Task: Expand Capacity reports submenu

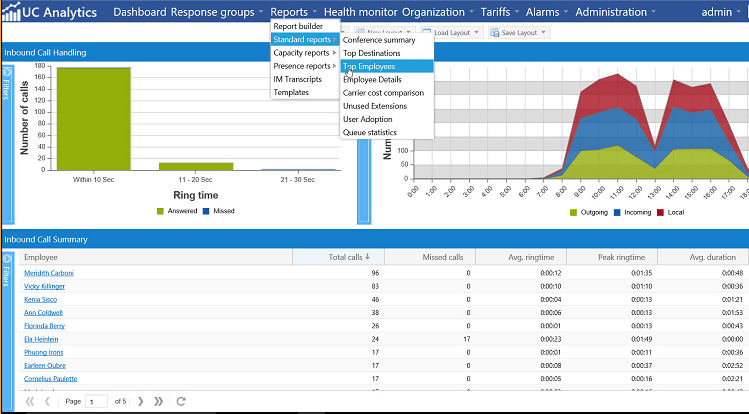Action: point(305,53)
